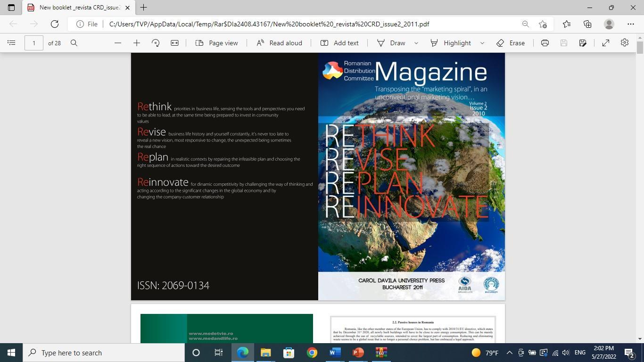Open the tab actions menu
Screen dimensions: 644x362
[11, 8]
